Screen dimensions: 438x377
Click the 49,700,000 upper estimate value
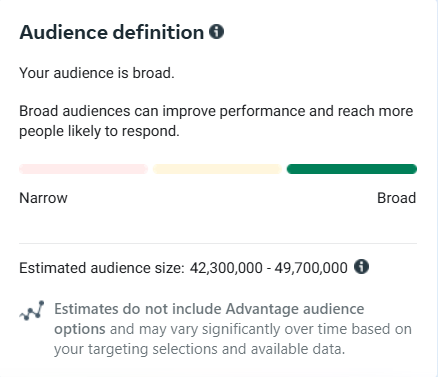(x=311, y=268)
